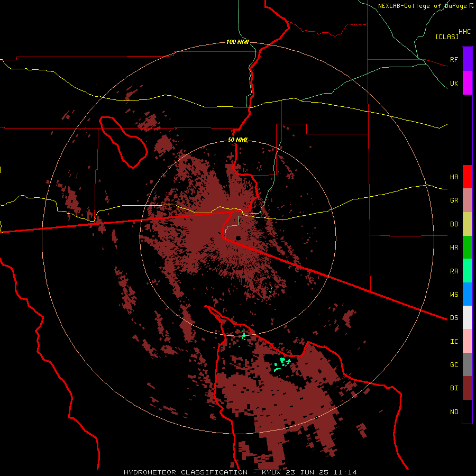The height and width of the screenshot is (476, 476).
Task: Pick the RA light green legend swatch
Action: (467, 271)
